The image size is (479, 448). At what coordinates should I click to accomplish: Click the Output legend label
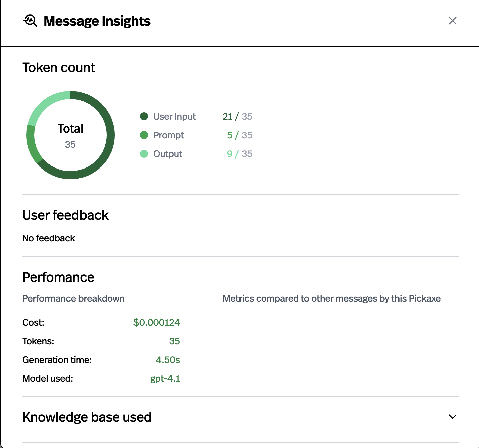pos(168,154)
